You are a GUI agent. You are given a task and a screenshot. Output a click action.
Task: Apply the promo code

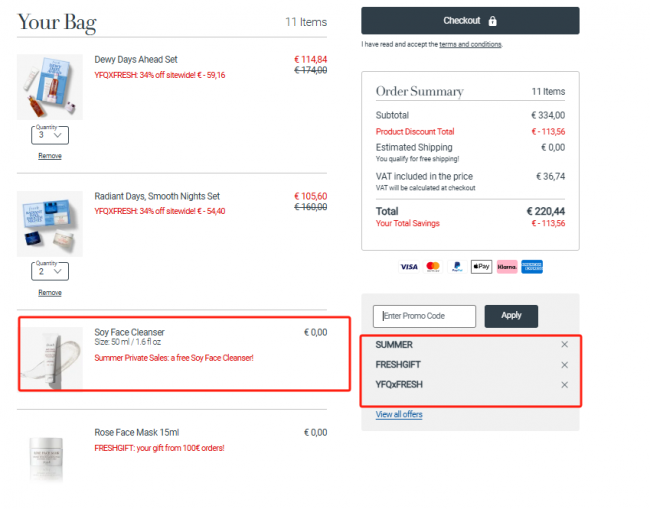point(511,316)
